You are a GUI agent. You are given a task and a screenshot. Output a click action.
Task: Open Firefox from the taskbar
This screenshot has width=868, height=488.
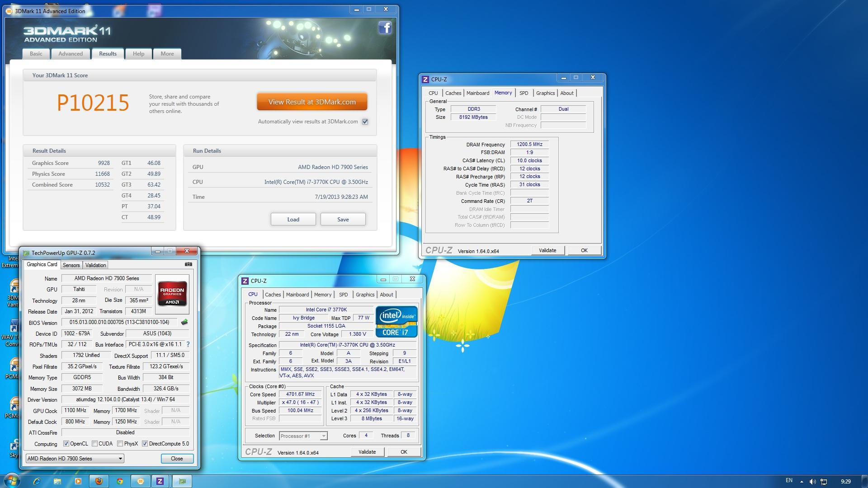pos(99,481)
